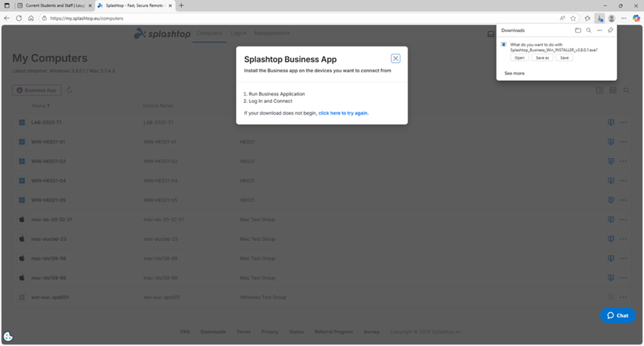Expand the Logs dropdown menu
The width and height of the screenshot is (644, 346).
pyautogui.click(x=237, y=33)
